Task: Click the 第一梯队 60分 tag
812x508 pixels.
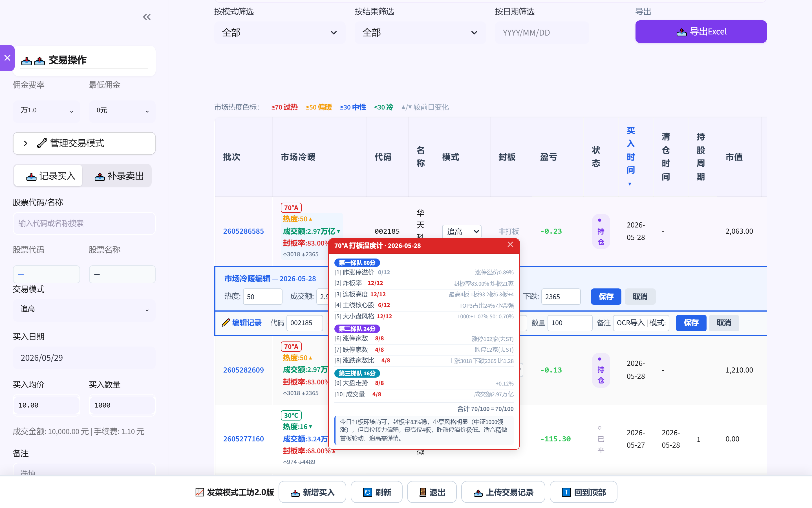Action: point(357,262)
